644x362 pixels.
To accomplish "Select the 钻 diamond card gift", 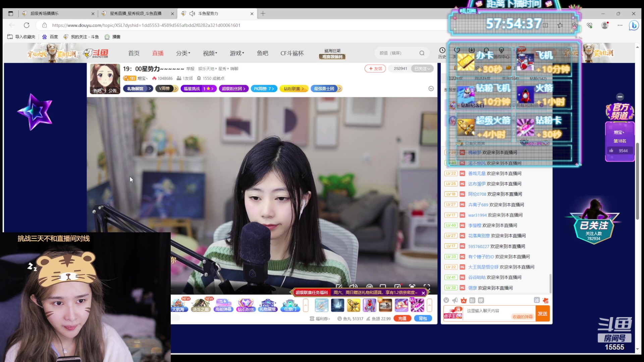I will (x=417, y=305).
